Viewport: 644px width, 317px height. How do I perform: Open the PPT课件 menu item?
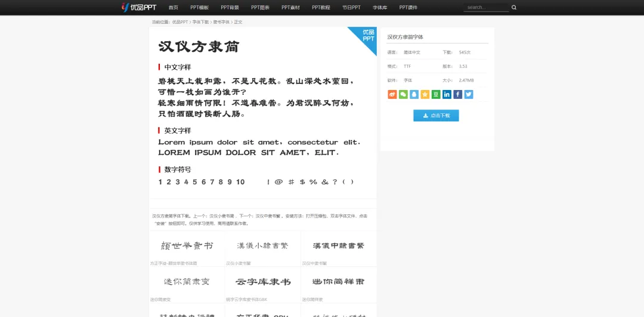pos(408,7)
